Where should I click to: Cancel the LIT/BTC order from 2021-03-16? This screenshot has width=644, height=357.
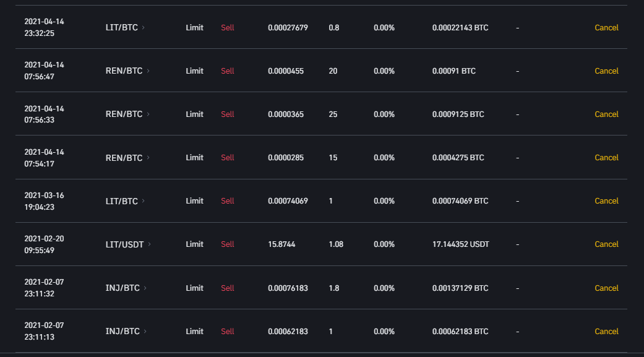pyautogui.click(x=606, y=201)
